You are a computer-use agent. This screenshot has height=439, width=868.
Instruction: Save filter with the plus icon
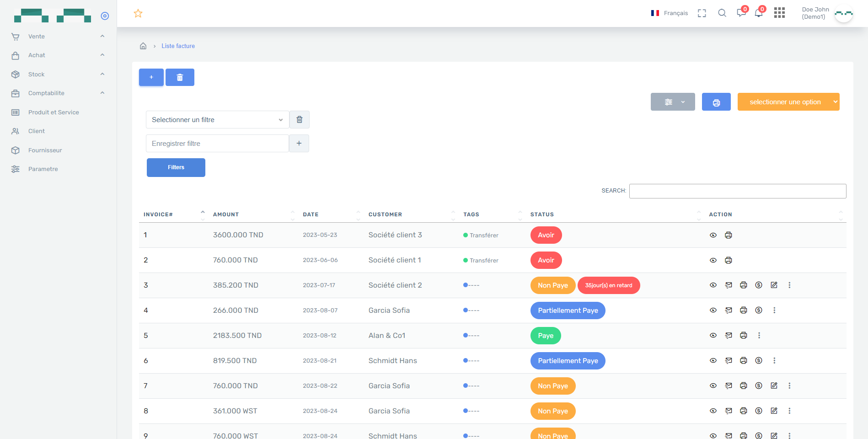coord(299,144)
